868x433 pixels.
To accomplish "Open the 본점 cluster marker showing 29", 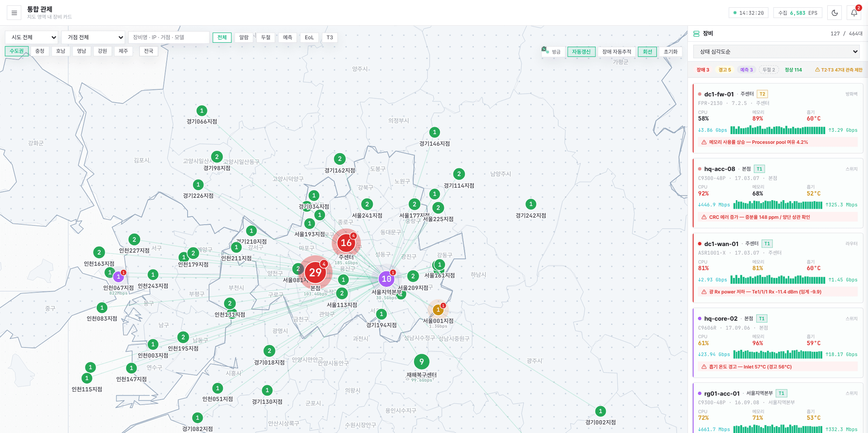I will (315, 272).
